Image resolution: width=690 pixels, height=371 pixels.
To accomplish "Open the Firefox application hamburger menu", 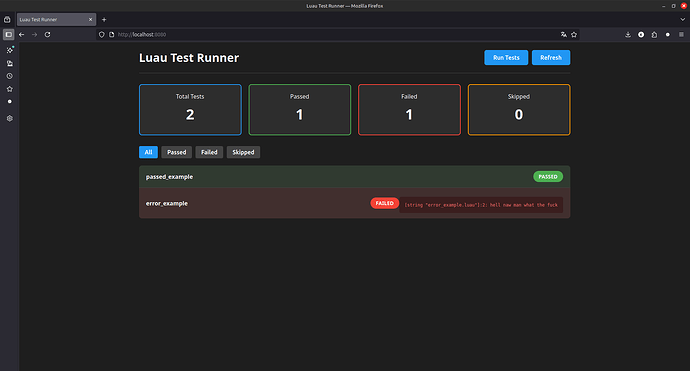I will 681,34.
